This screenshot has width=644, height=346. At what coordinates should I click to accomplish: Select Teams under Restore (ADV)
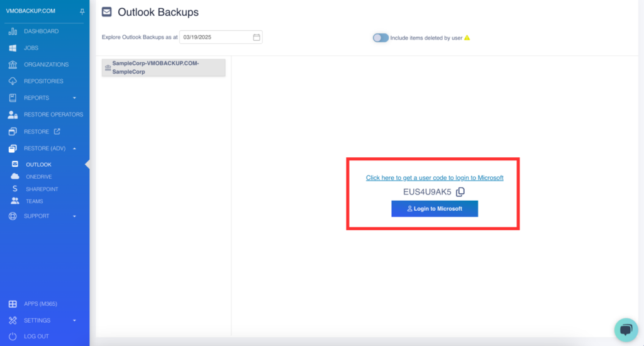click(35, 201)
